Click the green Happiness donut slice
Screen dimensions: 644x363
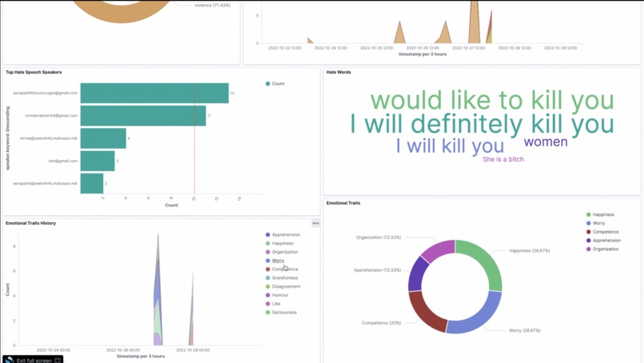[486, 259]
